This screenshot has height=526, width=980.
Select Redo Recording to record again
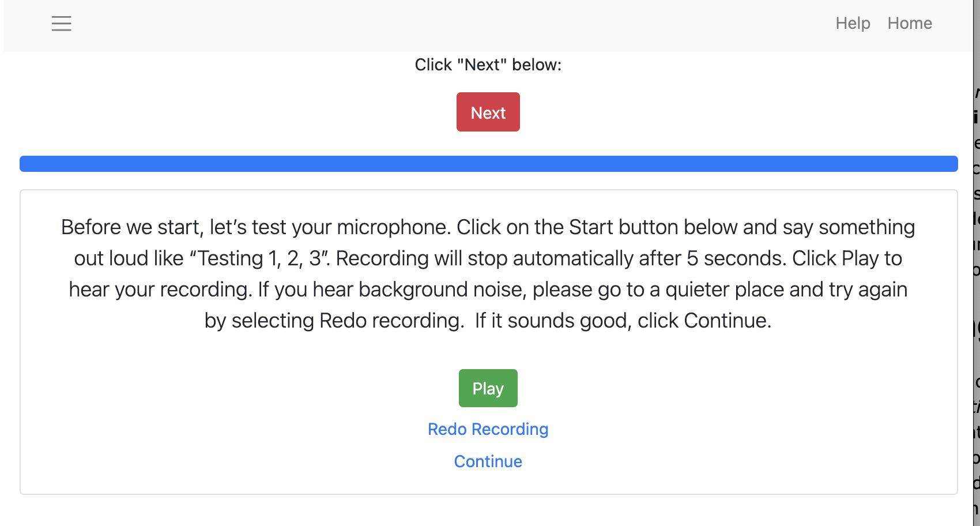(488, 429)
